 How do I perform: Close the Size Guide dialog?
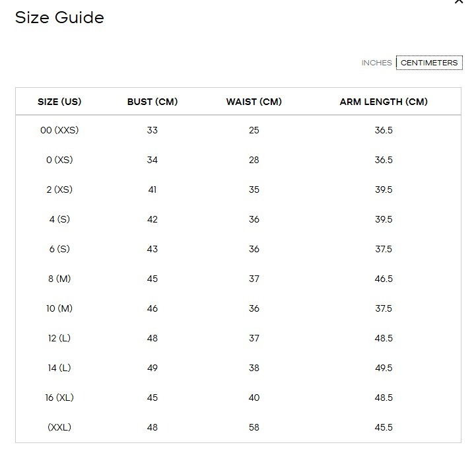[x=459, y=2]
